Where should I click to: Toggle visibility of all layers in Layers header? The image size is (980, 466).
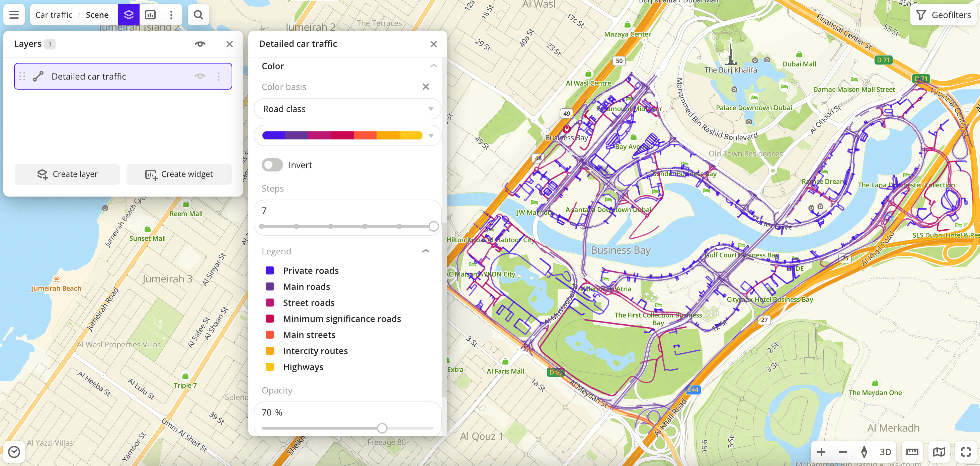pyautogui.click(x=199, y=44)
